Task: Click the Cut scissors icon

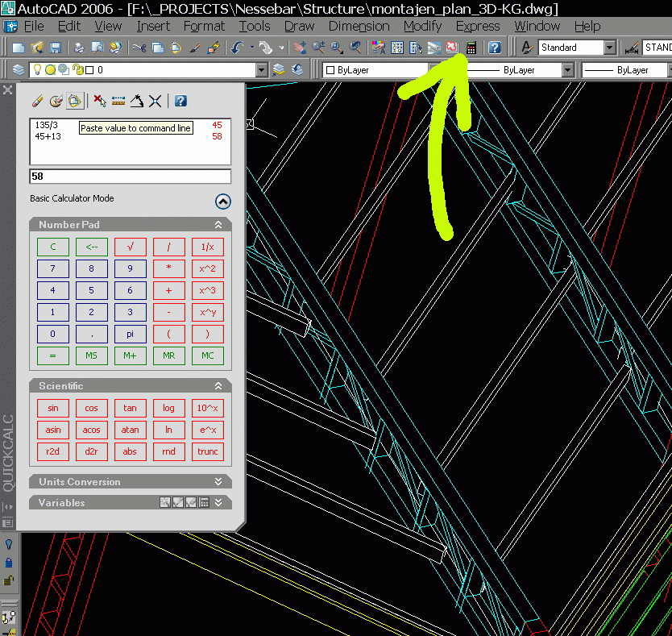Action: click(x=139, y=48)
